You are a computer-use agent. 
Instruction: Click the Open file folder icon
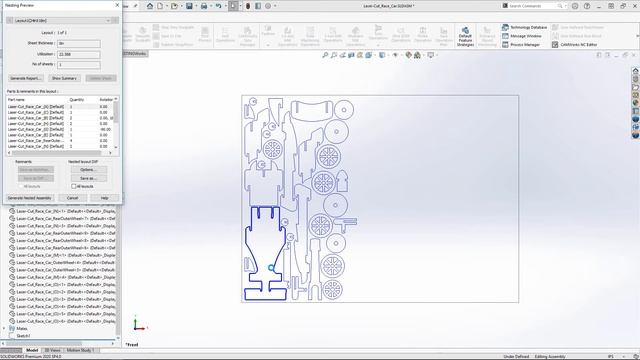174,6
